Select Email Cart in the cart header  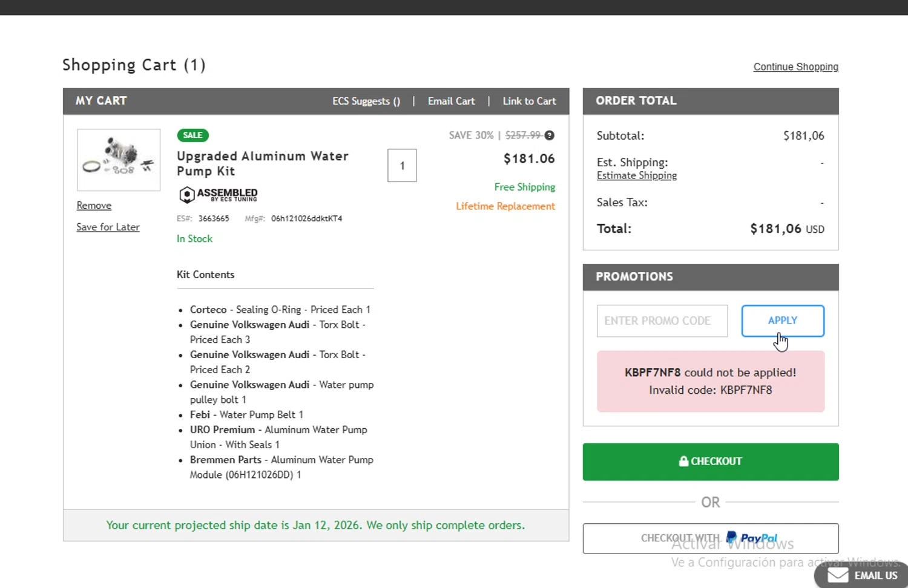pos(451,101)
